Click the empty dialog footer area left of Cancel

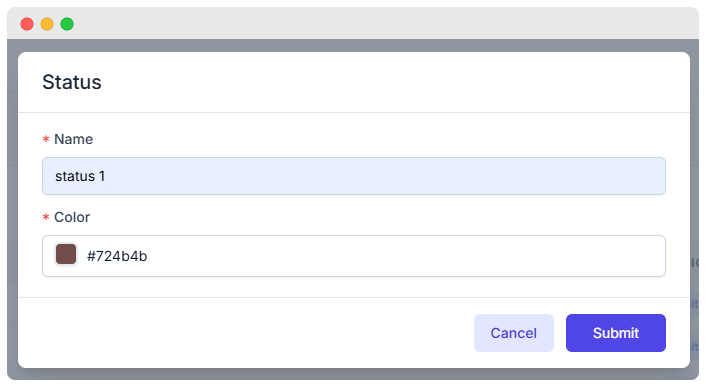pyautogui.click(x=243, y=333)
